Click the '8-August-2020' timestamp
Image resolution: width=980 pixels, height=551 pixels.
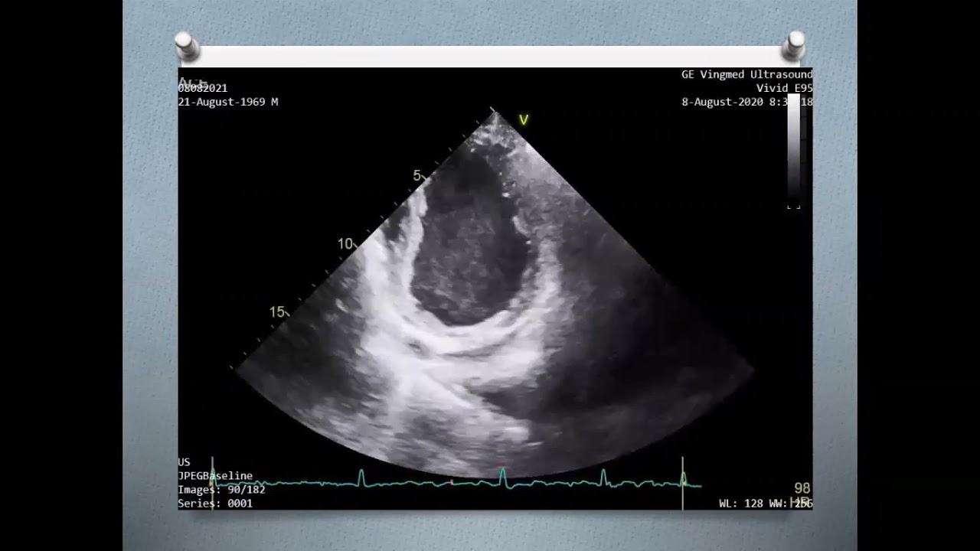[x=723, y=102]
